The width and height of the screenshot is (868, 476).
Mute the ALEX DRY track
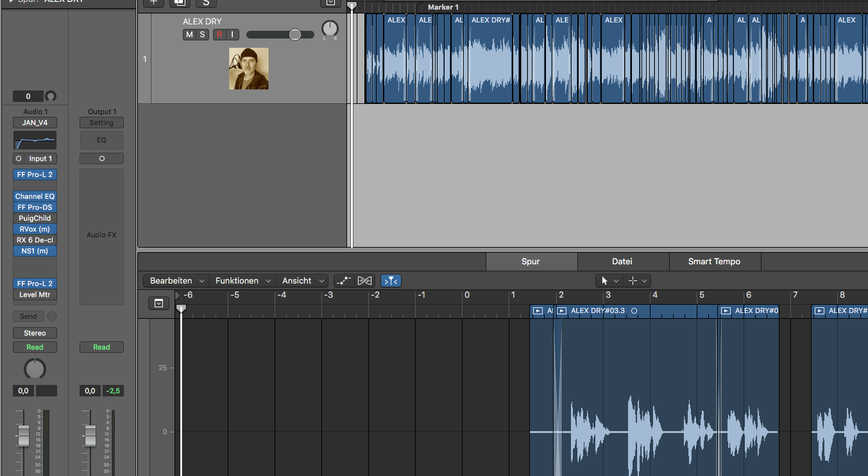[x=189, y=35]
